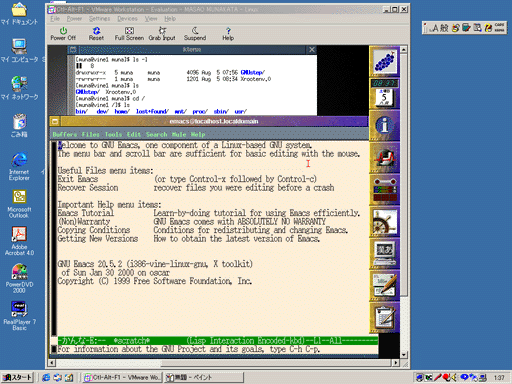Open the Emacs Search menu
This screenshot has height=384, width=512.
[156, 134]
